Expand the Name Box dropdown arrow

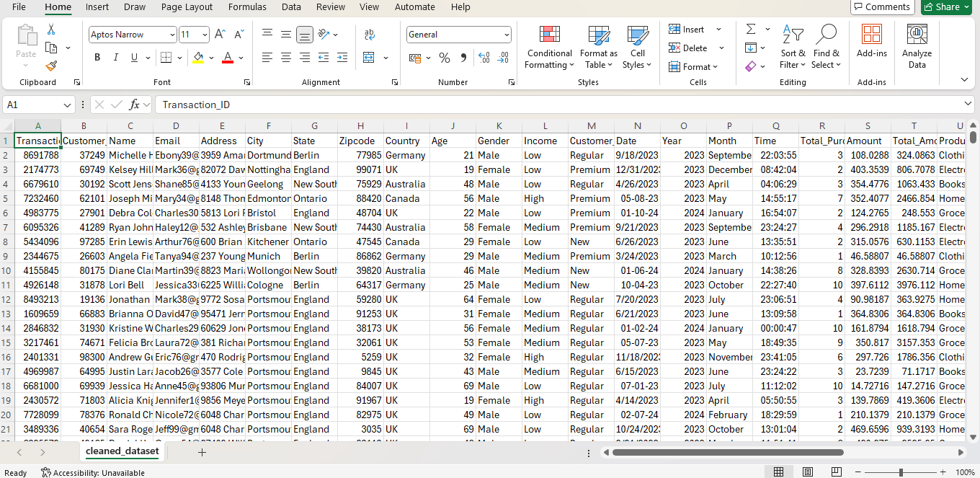click(68, 105)
